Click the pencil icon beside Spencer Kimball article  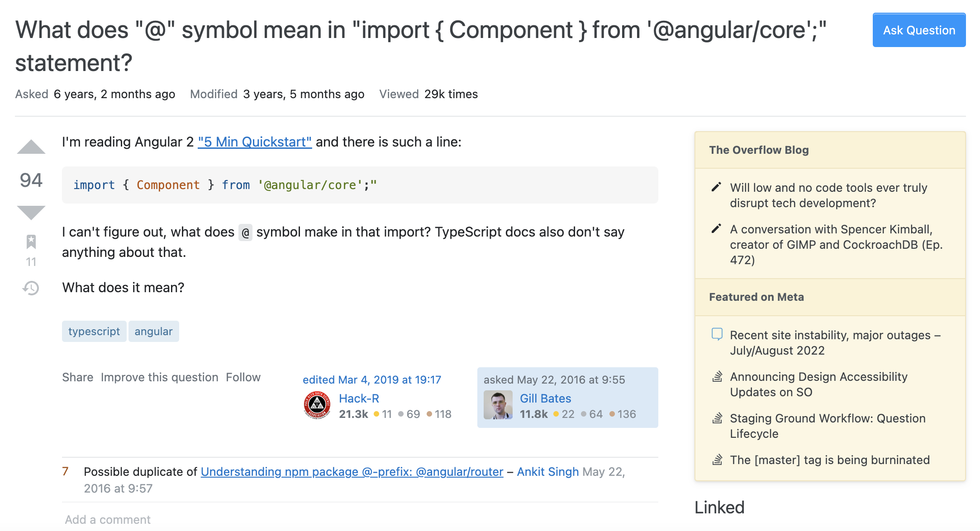point(716,229)
